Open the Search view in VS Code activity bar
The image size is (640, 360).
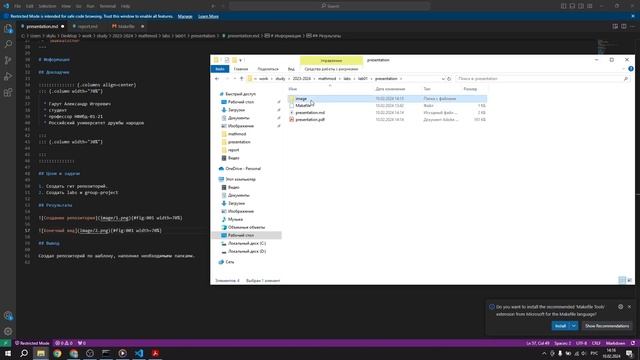(8, 44)
